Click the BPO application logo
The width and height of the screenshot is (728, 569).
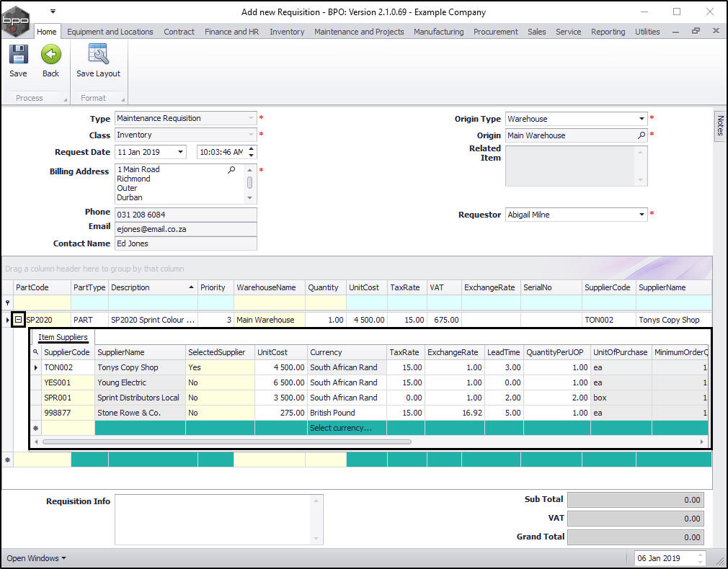[x=16, y=22]
